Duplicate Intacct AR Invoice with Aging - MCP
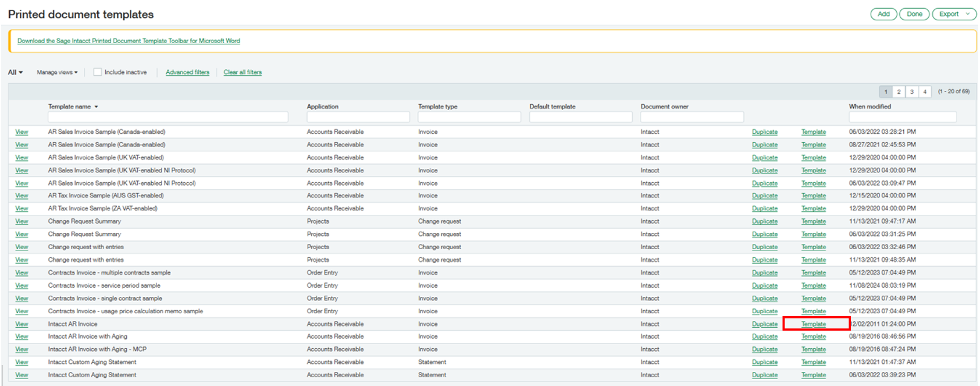 (764, 350)
